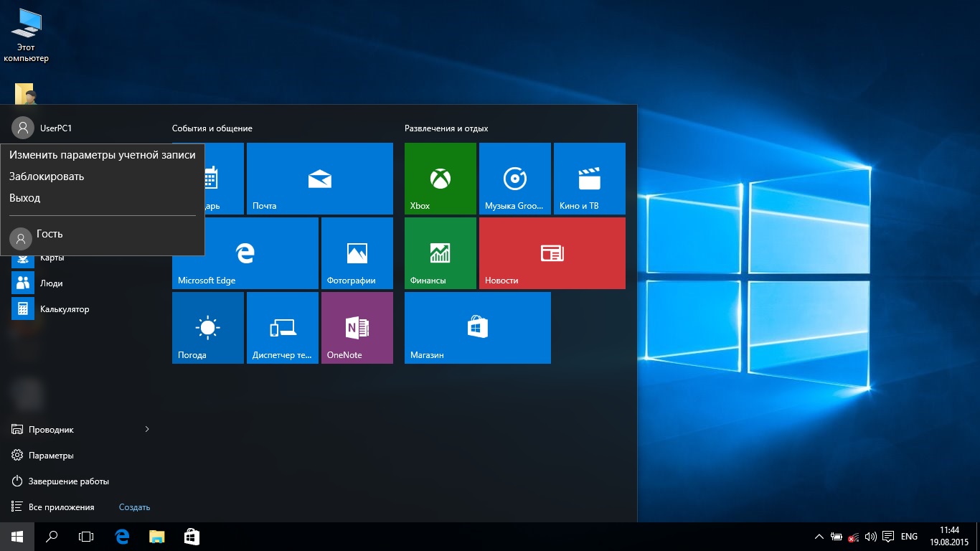
Task: Launch the Почта mail tile
Action: pyautogui.click(x=319, y=178)
